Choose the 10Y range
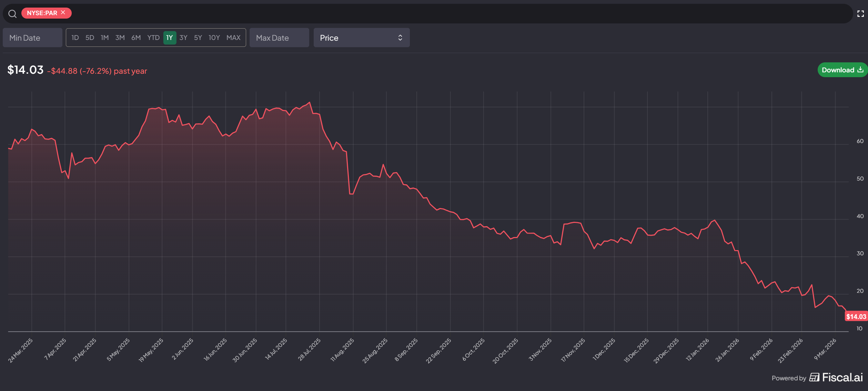868x391 pixels. tap(214, 38)
